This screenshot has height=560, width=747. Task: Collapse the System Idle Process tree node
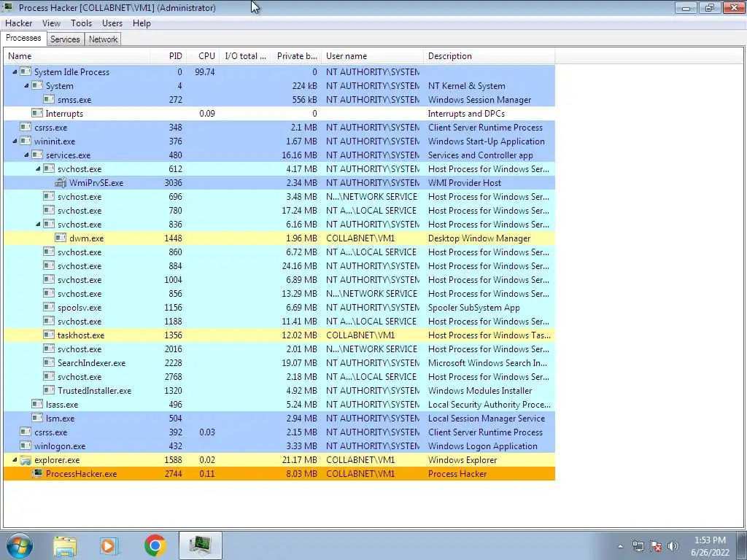(x=15, y=72)
